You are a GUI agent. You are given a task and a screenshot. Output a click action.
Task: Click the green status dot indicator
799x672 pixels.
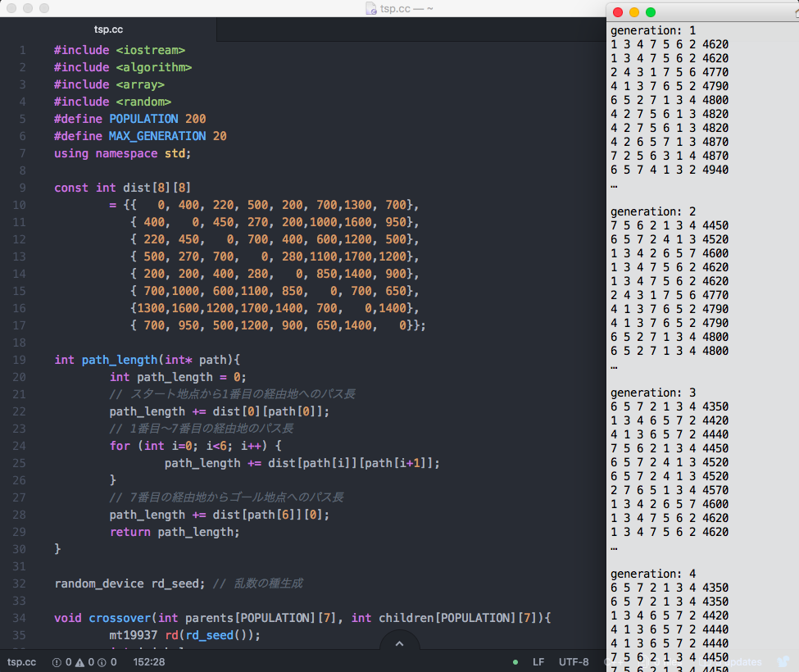[515, 662]
